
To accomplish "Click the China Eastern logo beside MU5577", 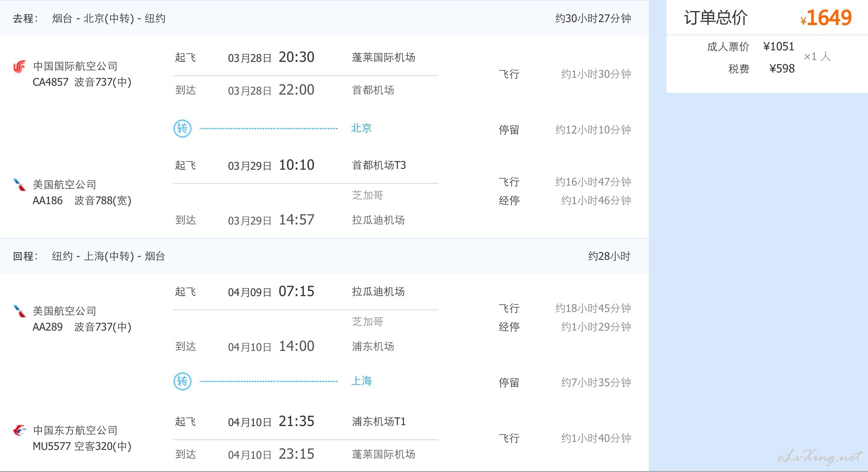I will click(x=19, y=430).
